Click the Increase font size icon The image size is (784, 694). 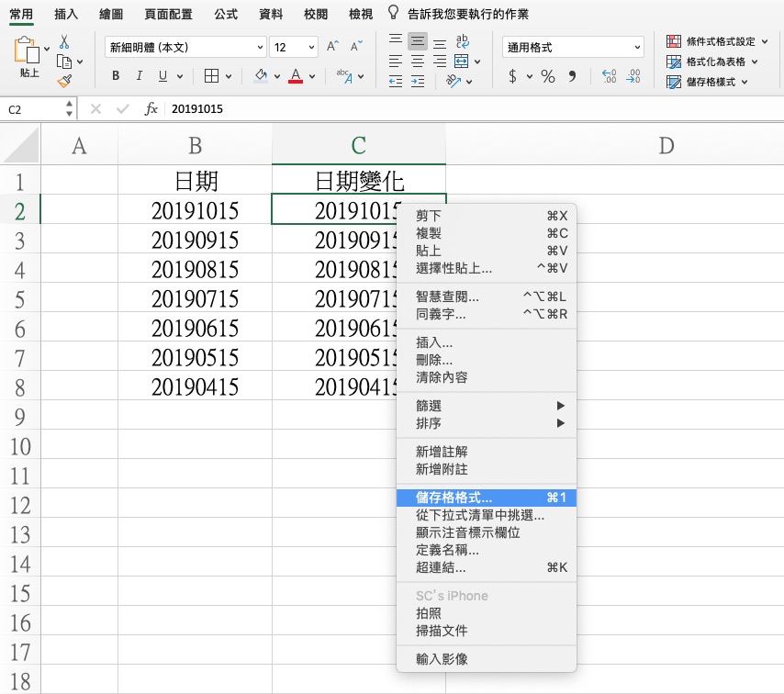coord(332,47)
